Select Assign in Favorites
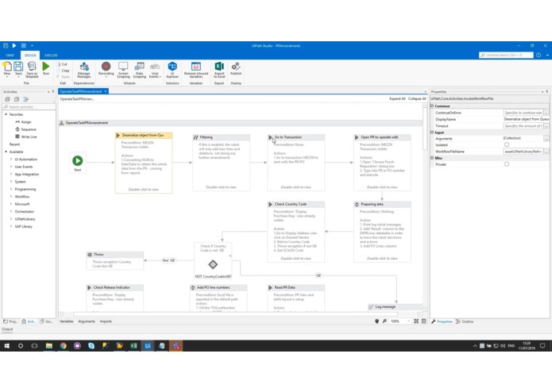 (23, 122)
